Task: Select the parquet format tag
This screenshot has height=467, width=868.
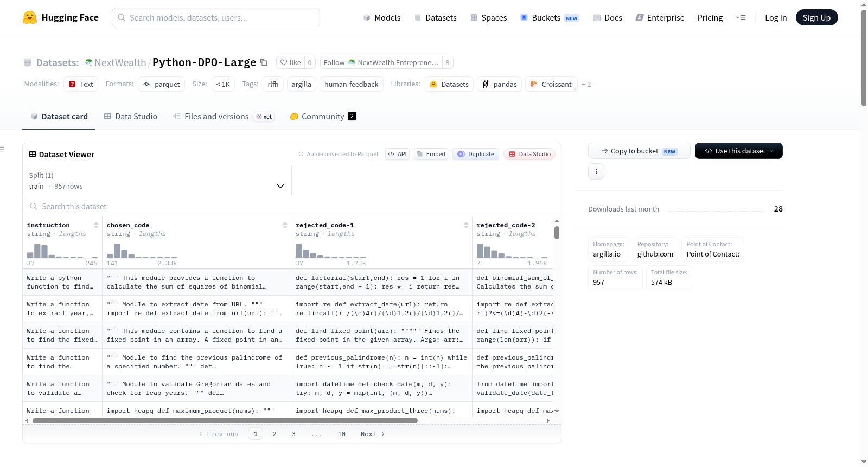Action: click(x=162, y=84)
